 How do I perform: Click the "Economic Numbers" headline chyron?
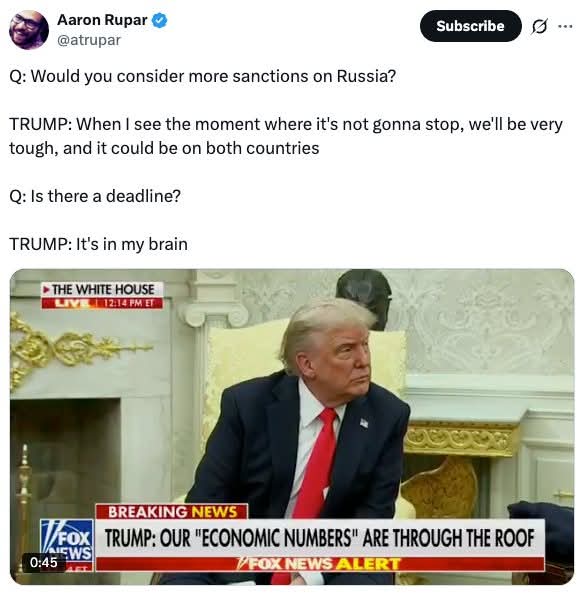[x=320, y=538]
